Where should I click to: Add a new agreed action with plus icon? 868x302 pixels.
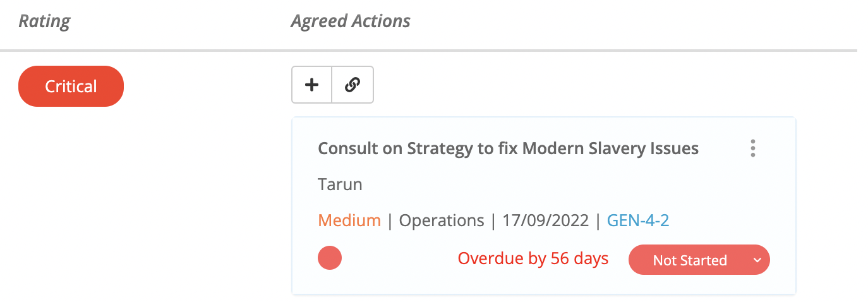(x=311, y=85)
